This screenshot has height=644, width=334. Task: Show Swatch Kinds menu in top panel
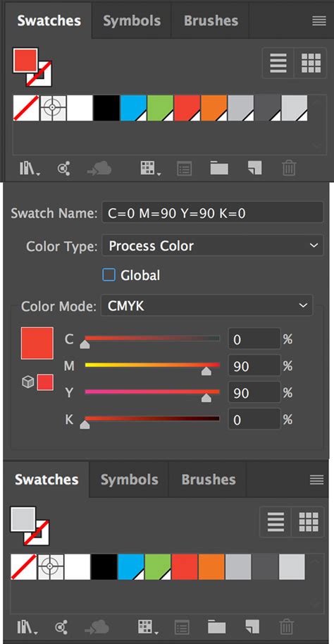click(151, 168)
